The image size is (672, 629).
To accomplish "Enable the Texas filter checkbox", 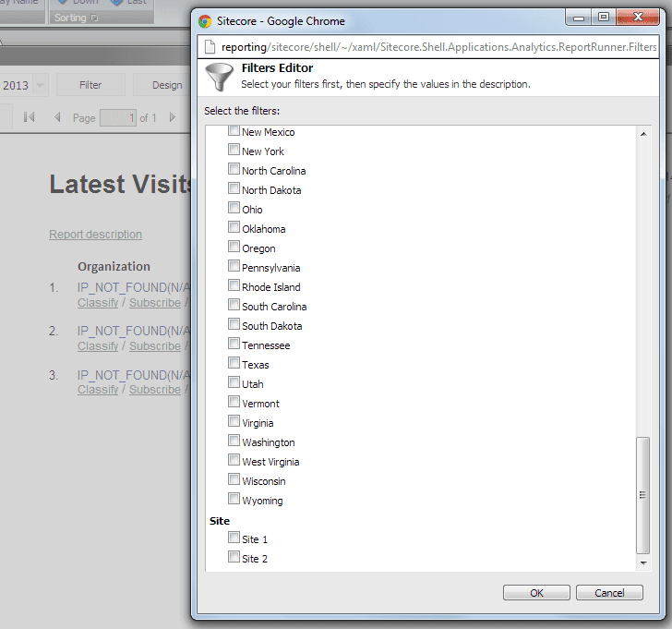I will click(234, 364).
